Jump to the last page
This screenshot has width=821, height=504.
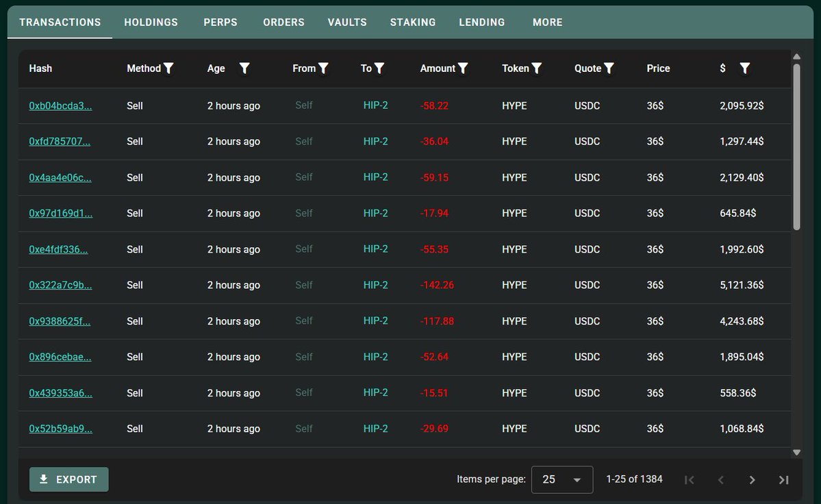pyautogui.click(x=784, y=480)
